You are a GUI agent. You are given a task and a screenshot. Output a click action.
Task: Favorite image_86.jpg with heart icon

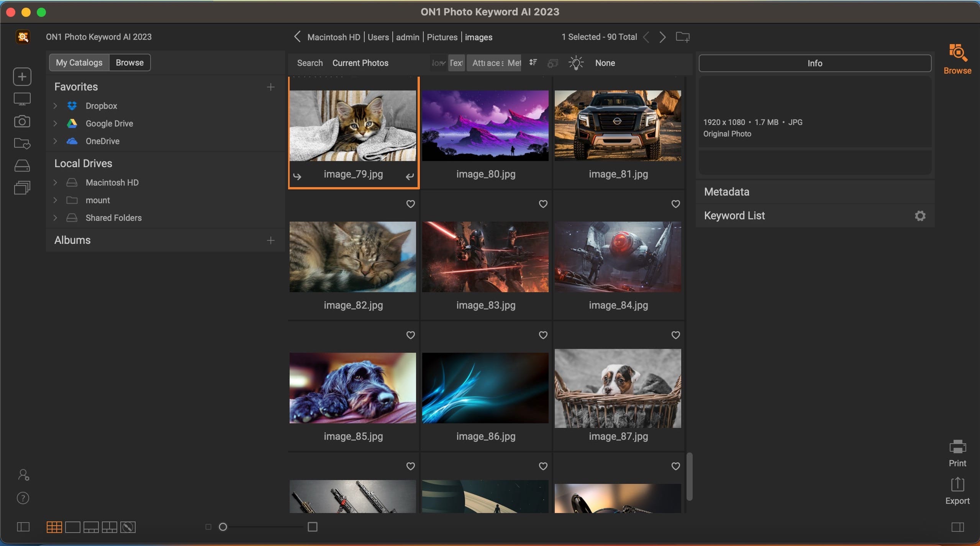543,335
